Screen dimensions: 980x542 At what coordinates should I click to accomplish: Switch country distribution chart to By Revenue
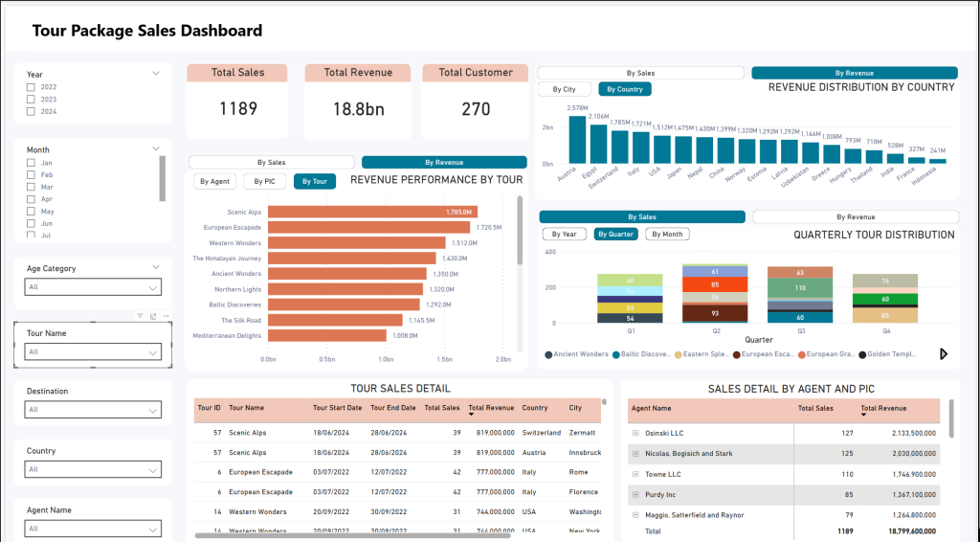pyautogui.click(x=855, y=73)
